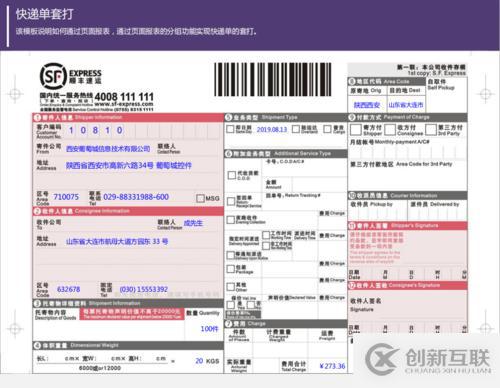The width and height of the screenshot is (500, 388).
Task: Select total charge ¥273.36
Action: pos(332,366)
